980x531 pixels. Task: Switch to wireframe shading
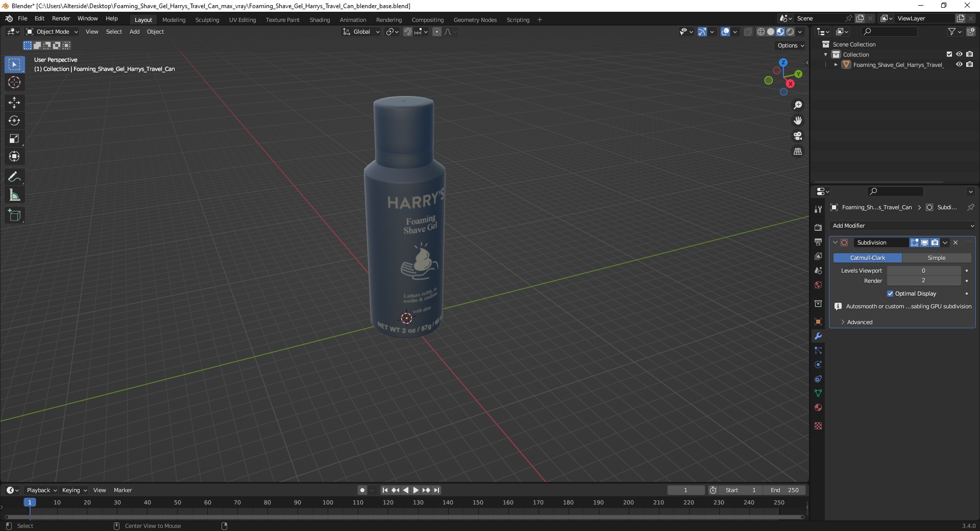click(761, 32)
